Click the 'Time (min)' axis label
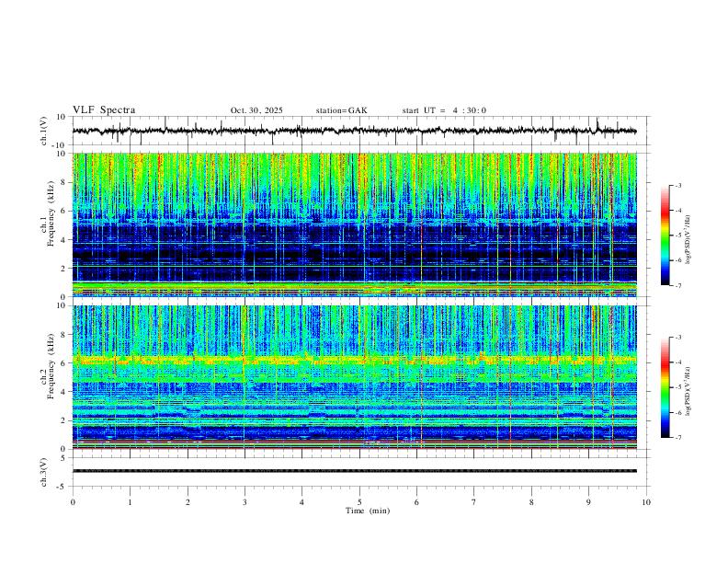This screenshot has height=563, width=728. click(368, 511)
